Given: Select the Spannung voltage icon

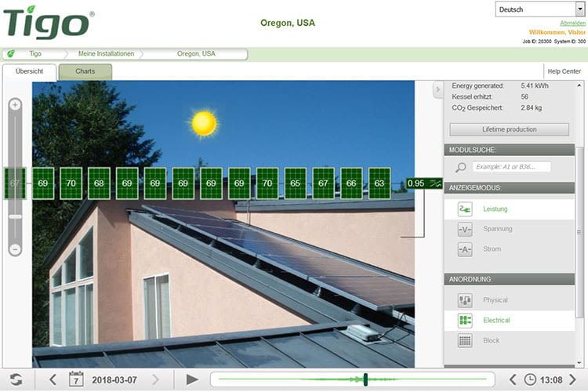Looking at the screenshot, I should 465,229.
